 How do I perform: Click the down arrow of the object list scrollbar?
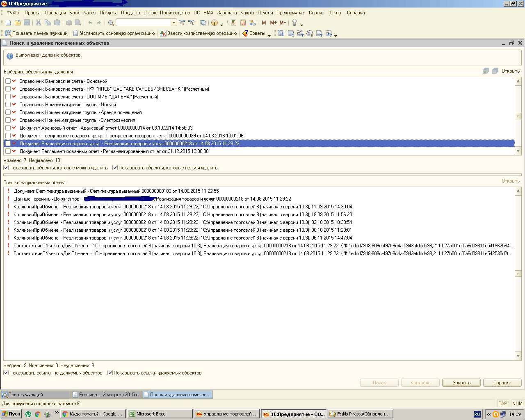tap(518, 151)
